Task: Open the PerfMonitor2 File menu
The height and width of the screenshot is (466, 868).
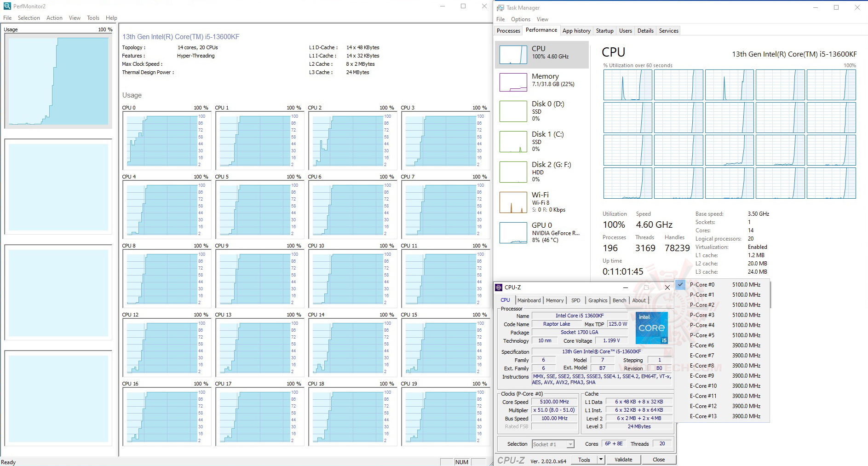Action: [7, 18]
